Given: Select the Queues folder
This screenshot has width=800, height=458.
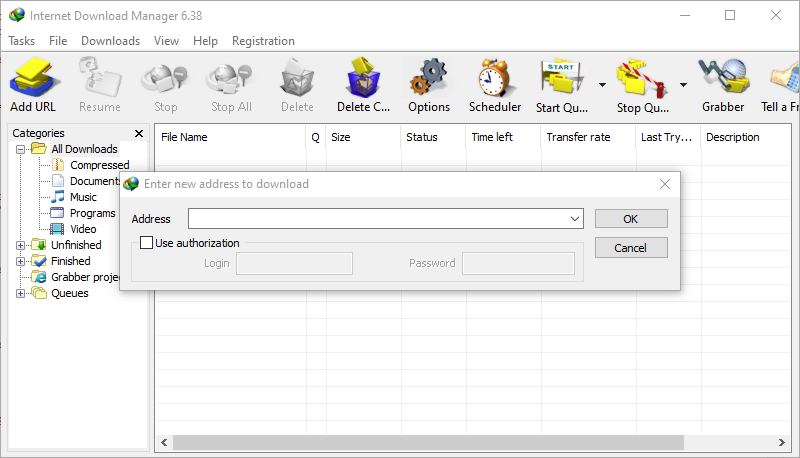Looking at the screenshot, I should 69,293.
